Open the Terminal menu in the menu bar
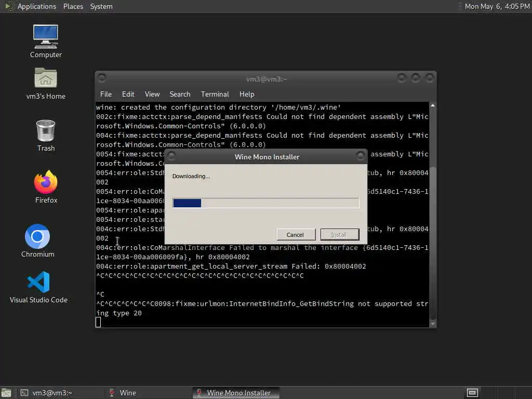This screenshot has height=399, width=532. pyautogui.click(x=215, y=94)
